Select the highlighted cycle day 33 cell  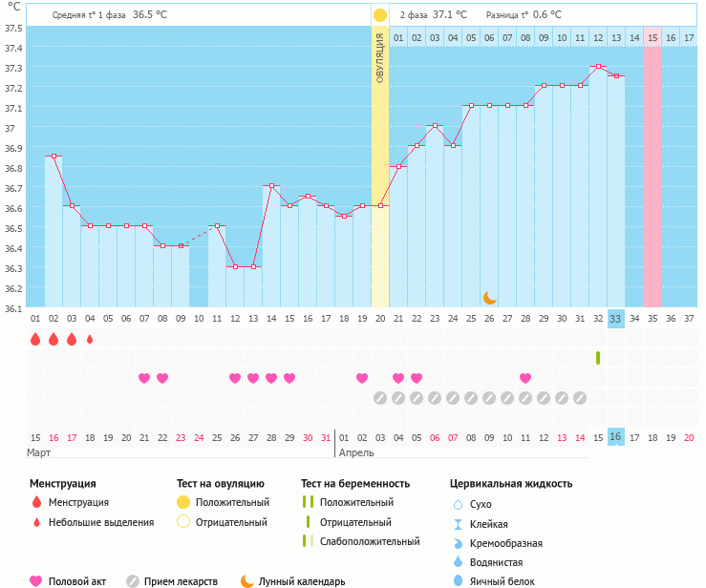616,319
